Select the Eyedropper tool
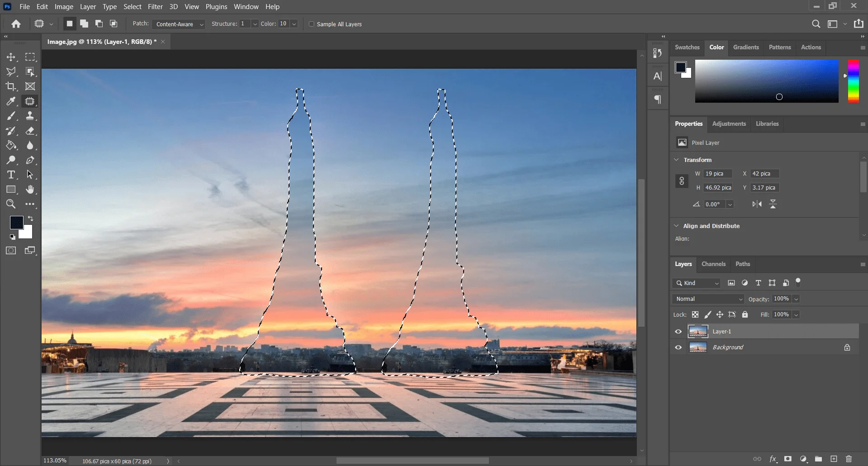 coord(11,101)
